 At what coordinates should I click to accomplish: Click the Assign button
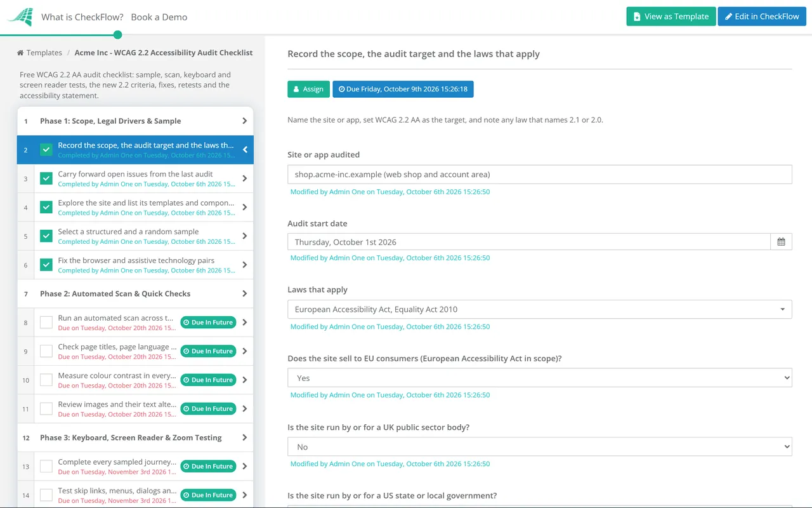308,89
